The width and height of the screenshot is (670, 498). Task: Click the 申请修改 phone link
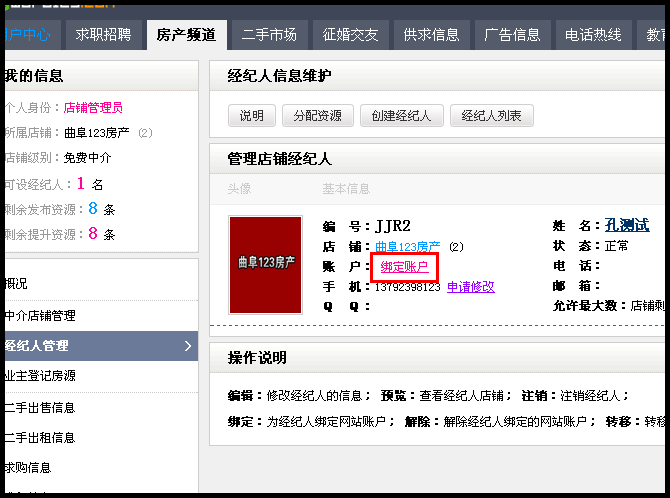470,287
